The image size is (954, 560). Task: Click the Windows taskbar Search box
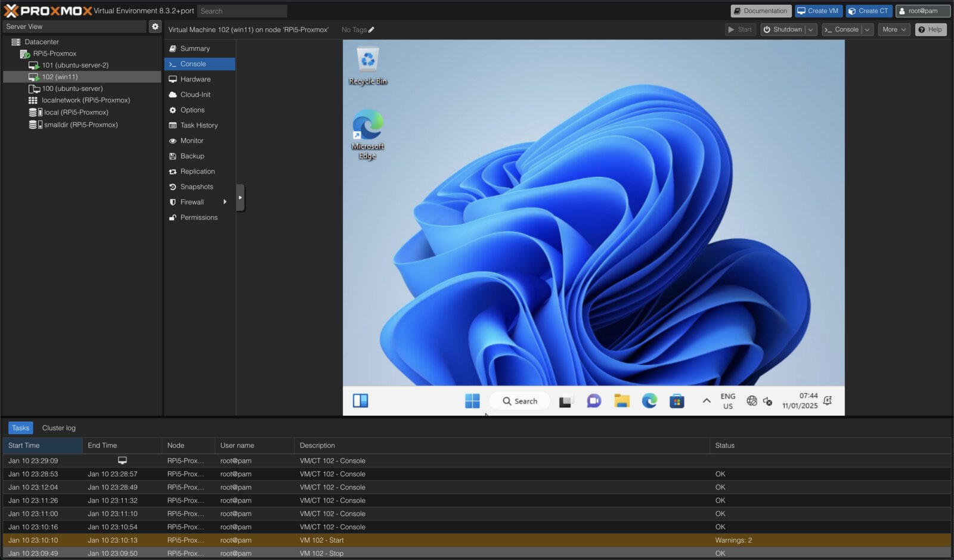(x=520, y=401)
